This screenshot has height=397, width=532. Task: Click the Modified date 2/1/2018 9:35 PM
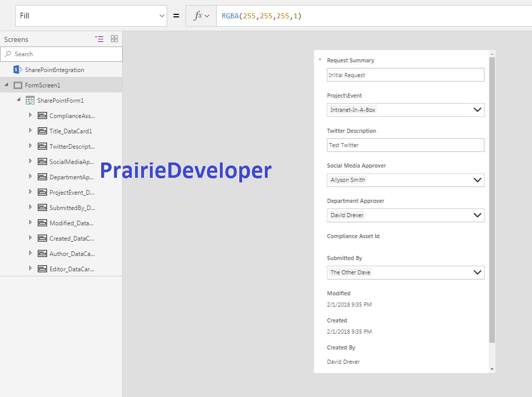349,305
